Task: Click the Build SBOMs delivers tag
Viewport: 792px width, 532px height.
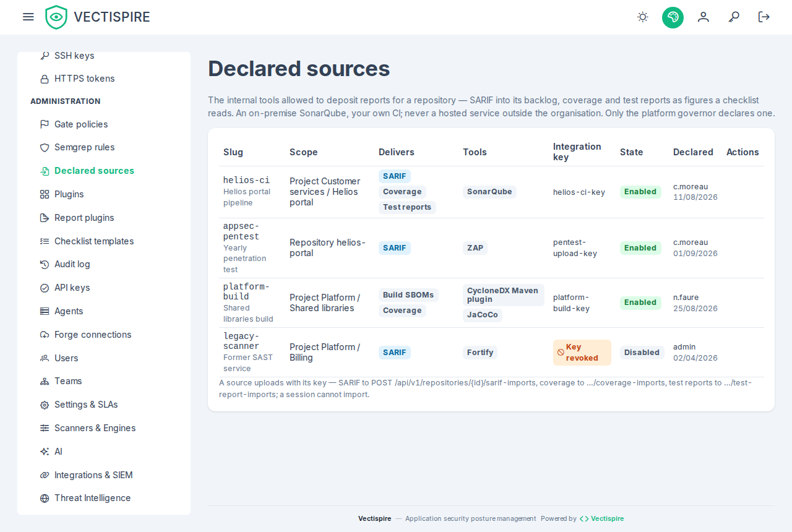Action: [x=408, y=295]
